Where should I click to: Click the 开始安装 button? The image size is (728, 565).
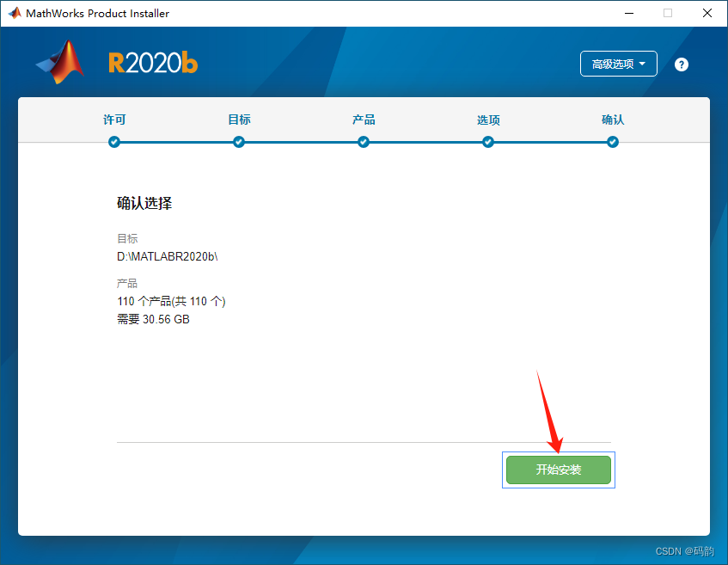(x=559, y=470)
